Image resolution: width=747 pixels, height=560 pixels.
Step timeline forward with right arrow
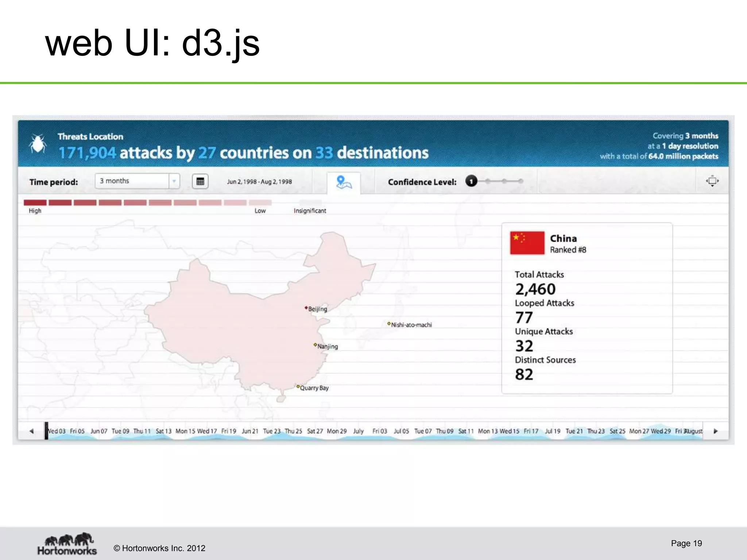716,431
